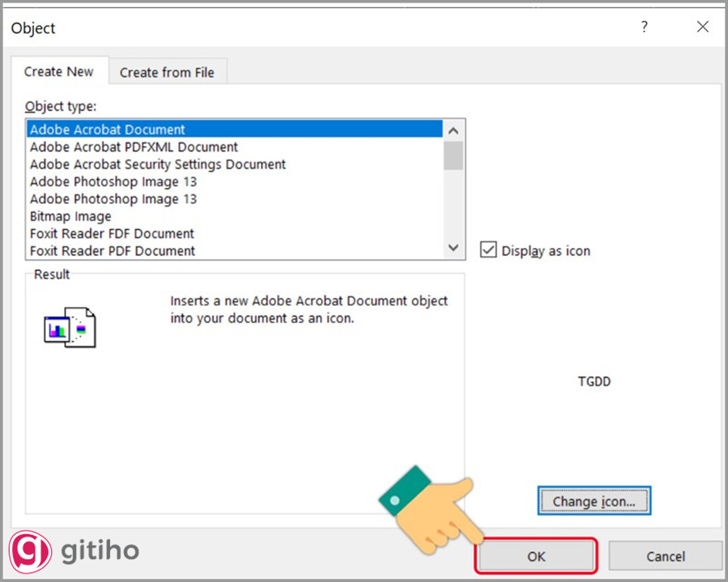Open the Change icon dialog

point(594,501)
